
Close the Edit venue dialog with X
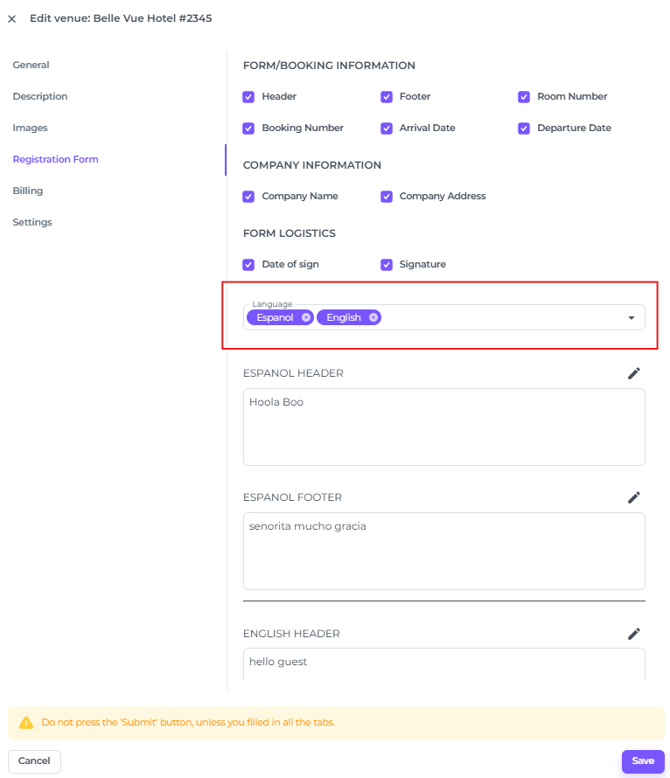click(12, 19)
